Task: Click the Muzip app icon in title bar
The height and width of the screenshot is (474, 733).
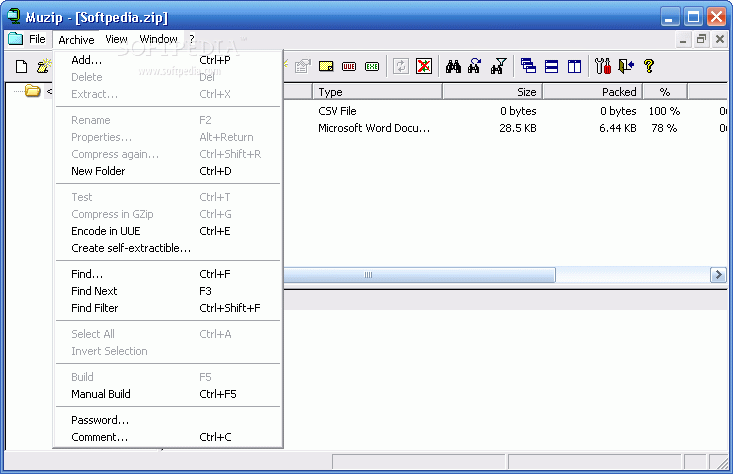Action: click(14, 16)
